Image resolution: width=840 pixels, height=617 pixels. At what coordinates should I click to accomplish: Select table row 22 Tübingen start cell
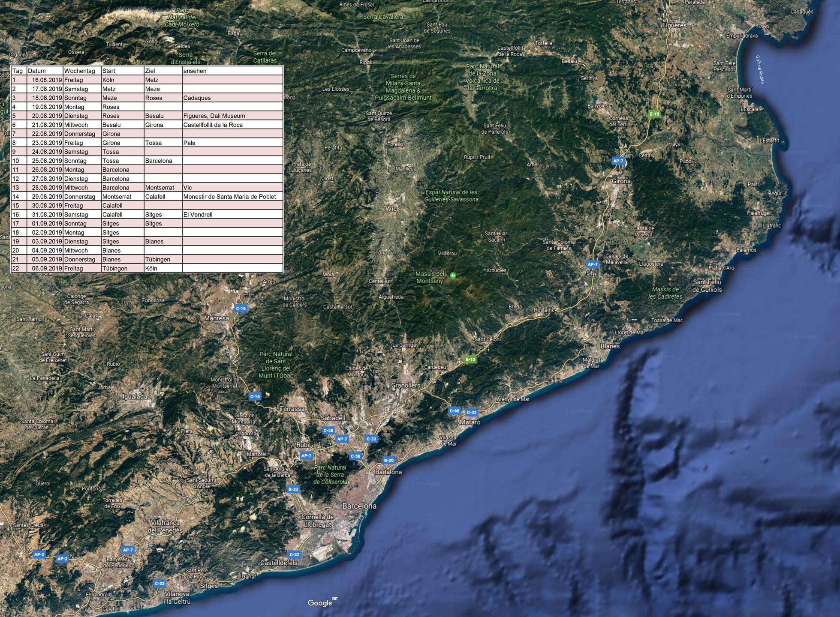pyautogui.click(x=115, y=268)
